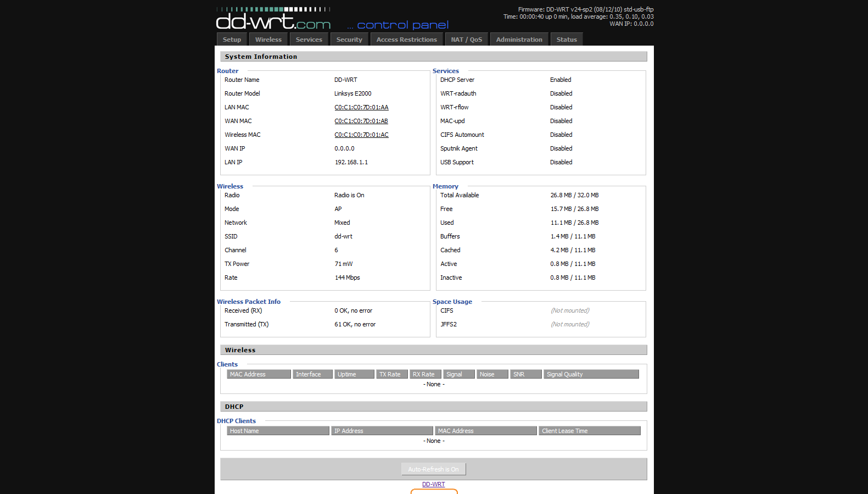The image size is (868, 494).
Task: Click the SNR column header
Action: (526, 374)
